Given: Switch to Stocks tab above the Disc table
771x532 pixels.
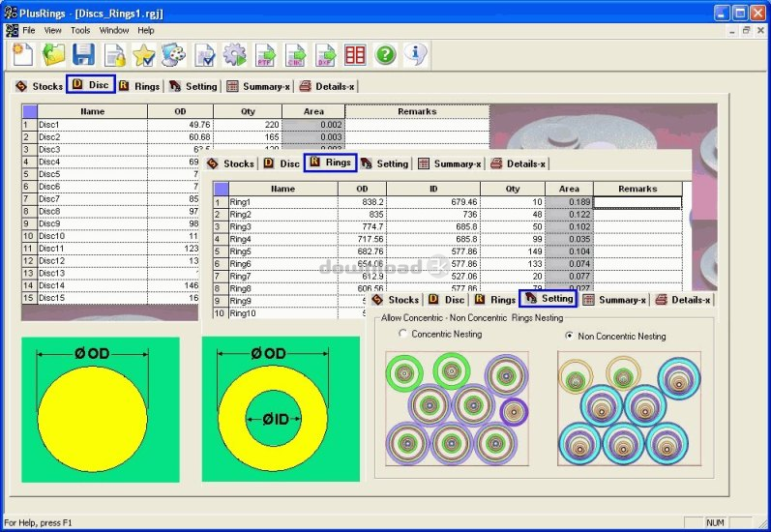Looking at the screenshot, I should click(x=40, y=86).
